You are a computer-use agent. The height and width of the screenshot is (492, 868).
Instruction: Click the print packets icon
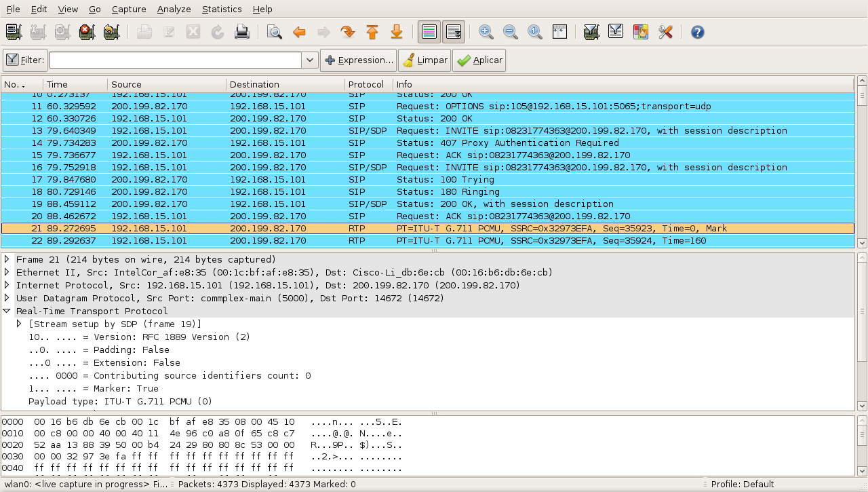coord(242,32)
